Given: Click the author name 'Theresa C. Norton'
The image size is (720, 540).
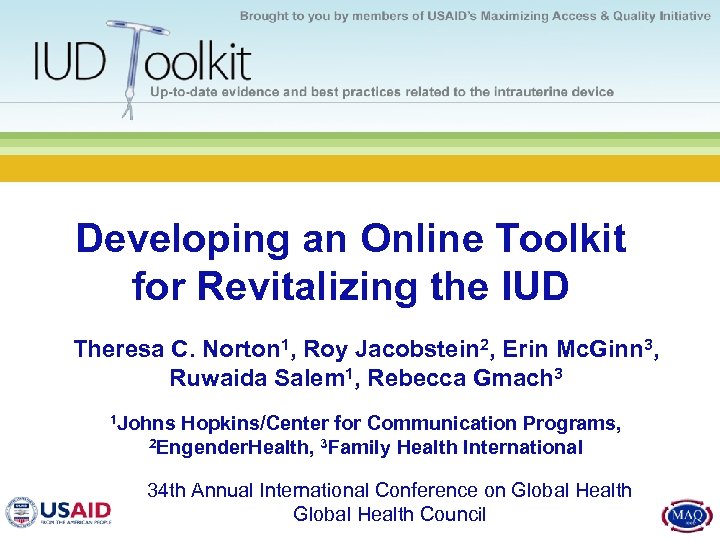Looking at the screenshot, I should click(x=177, y=349).
